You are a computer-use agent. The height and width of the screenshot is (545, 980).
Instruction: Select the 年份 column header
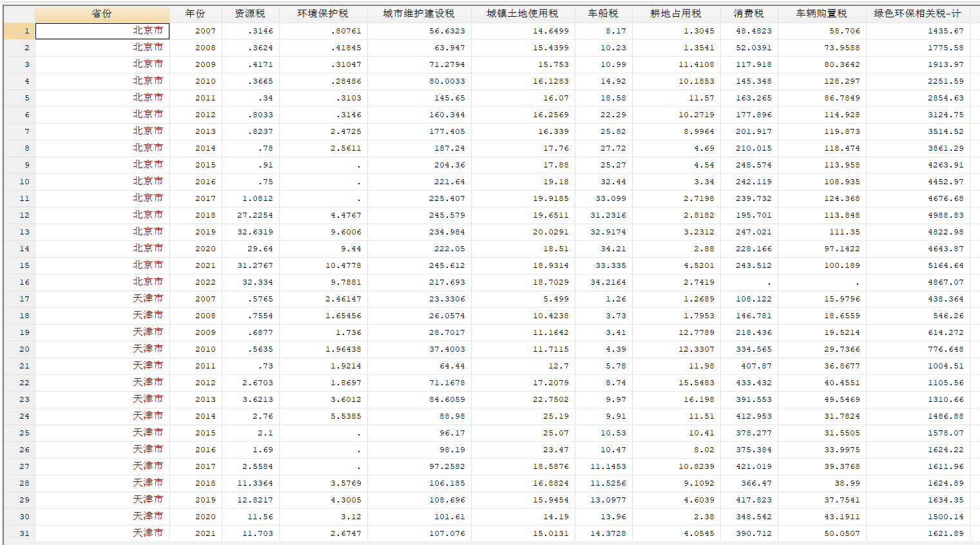pyautogui.click(x=195, y=14)
